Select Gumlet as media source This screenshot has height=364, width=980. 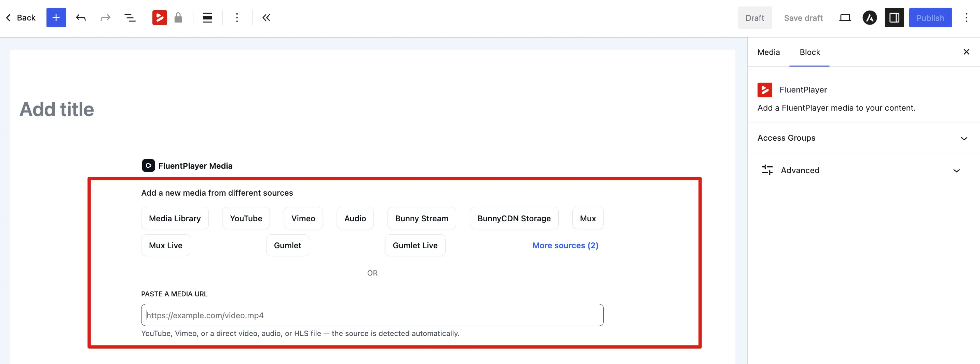tap(288, 245)
